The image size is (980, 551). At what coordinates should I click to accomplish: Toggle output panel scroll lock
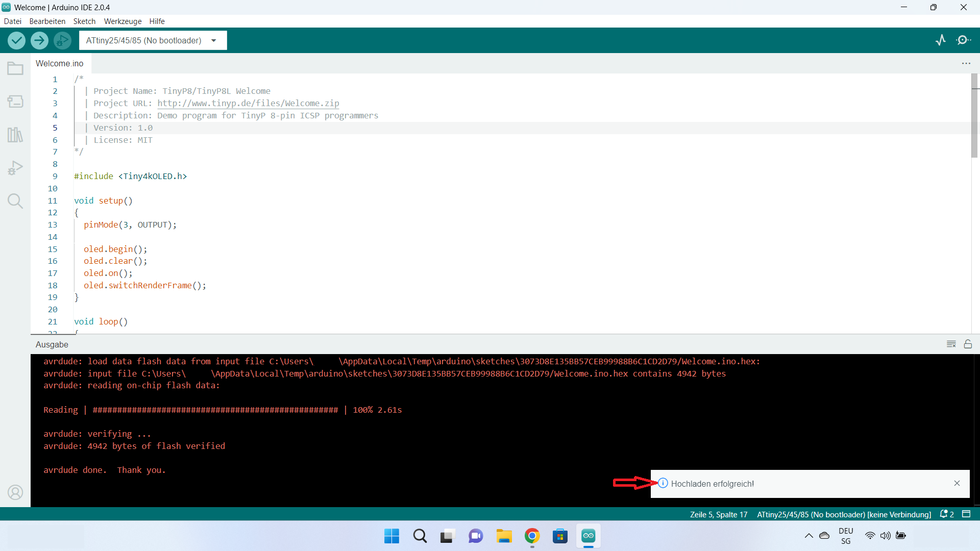[x=968, y=344]
